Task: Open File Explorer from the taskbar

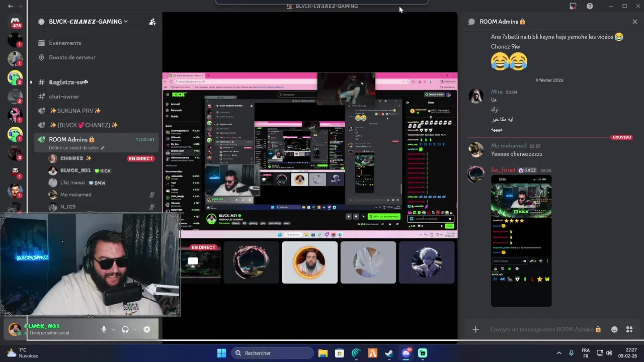Action: tap(323, 353)
